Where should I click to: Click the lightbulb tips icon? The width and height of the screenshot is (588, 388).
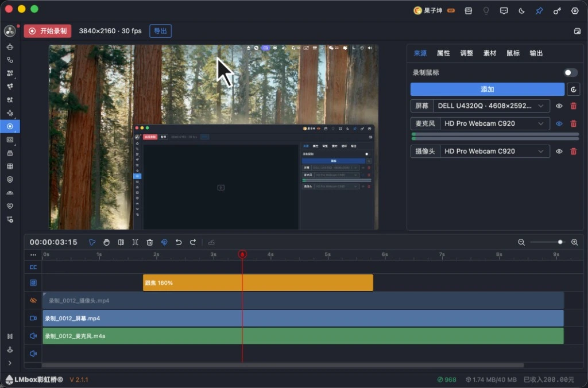tap(486, 11)
